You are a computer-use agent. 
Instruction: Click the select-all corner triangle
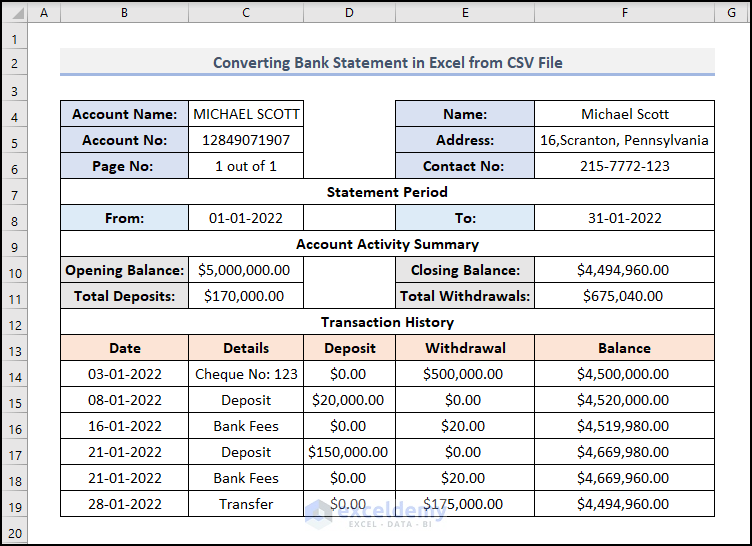point(17,13)
